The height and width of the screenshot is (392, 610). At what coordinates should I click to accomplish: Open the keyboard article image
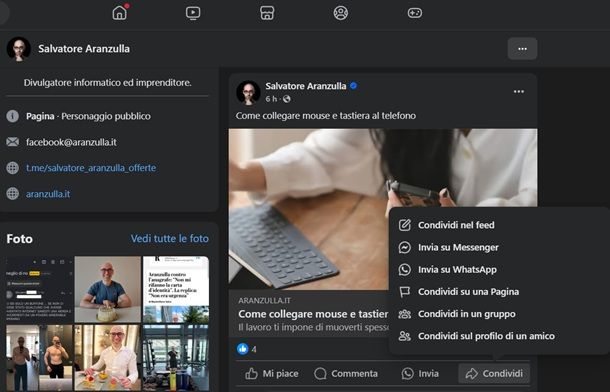(309, 209)
